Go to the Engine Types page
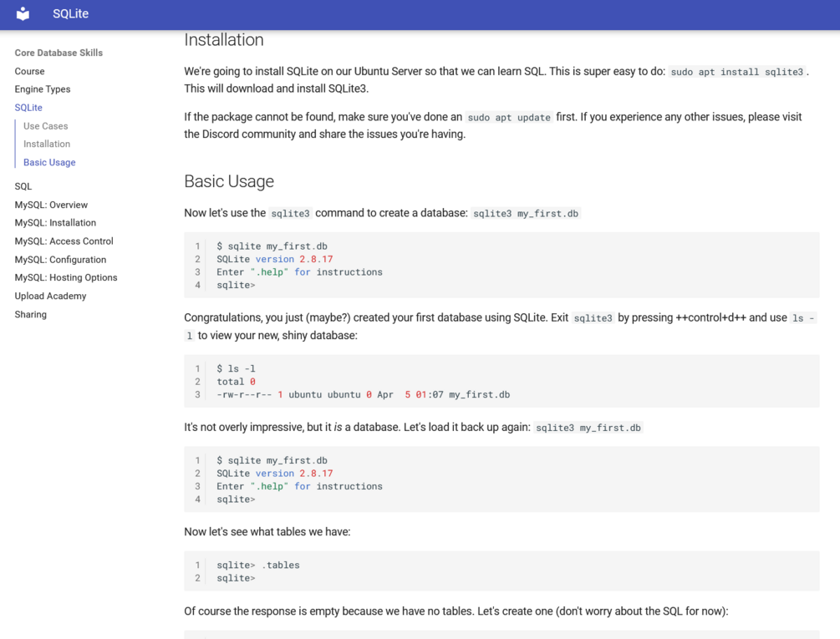The image size is (840, 639). tap(42, 89)
